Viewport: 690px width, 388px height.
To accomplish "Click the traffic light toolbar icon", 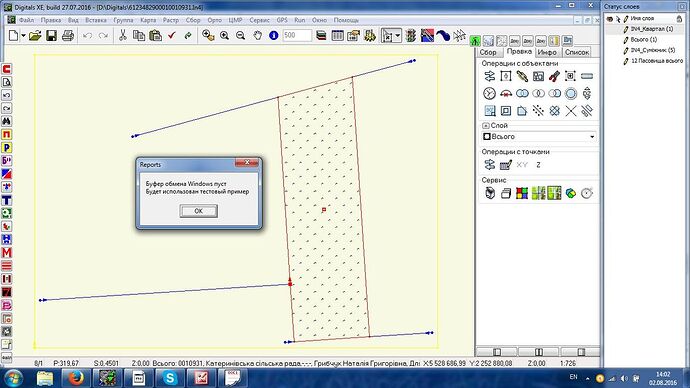I will point(410,36).
